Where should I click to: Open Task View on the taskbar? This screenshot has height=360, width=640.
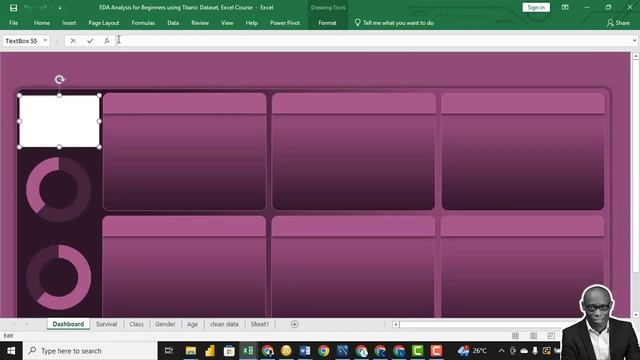169,351
